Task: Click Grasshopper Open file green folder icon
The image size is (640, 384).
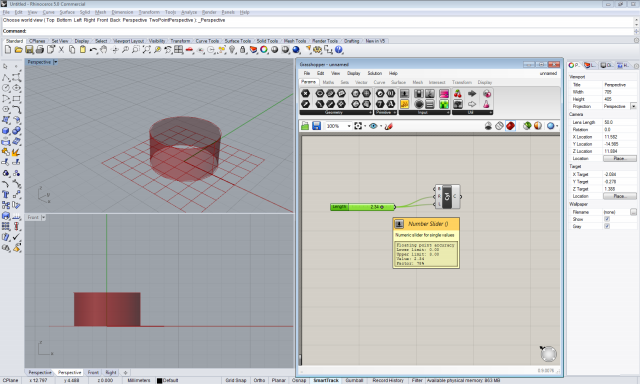Action: pos(305,126)
